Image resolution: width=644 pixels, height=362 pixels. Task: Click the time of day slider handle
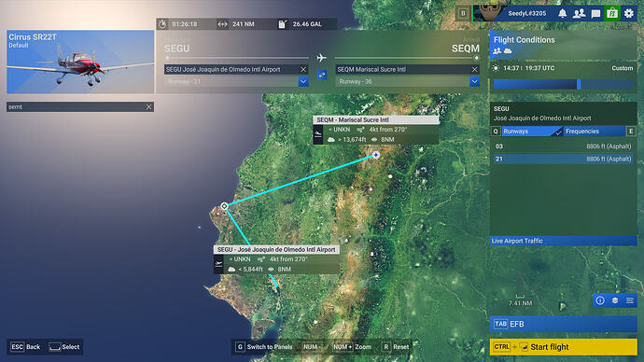579,84
